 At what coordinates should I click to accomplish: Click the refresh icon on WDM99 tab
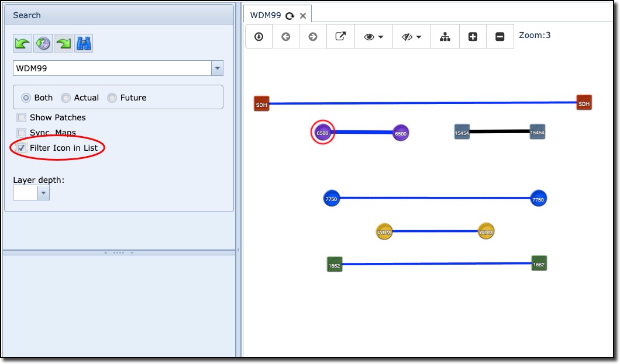[x=290, y=16]
